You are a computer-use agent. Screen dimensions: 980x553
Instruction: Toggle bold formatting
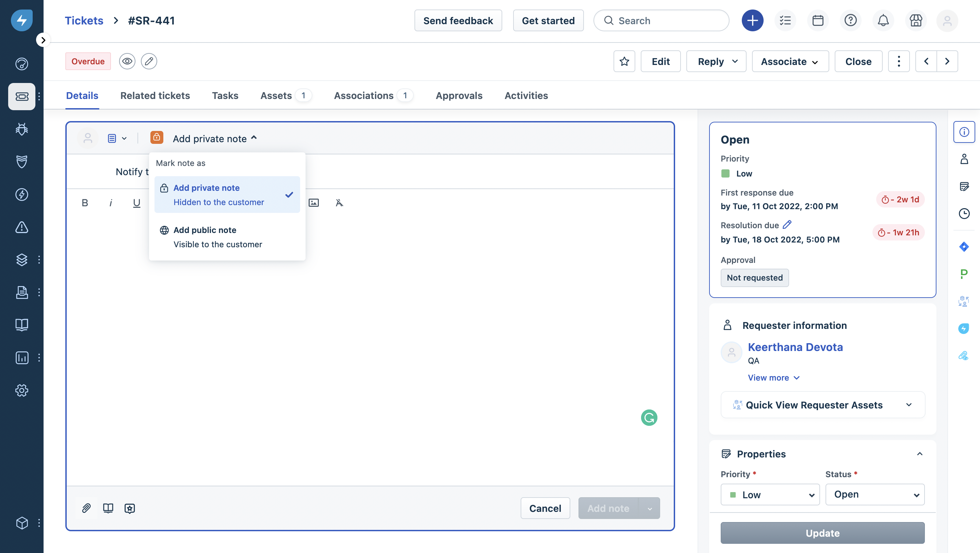[x=85, y=203]
